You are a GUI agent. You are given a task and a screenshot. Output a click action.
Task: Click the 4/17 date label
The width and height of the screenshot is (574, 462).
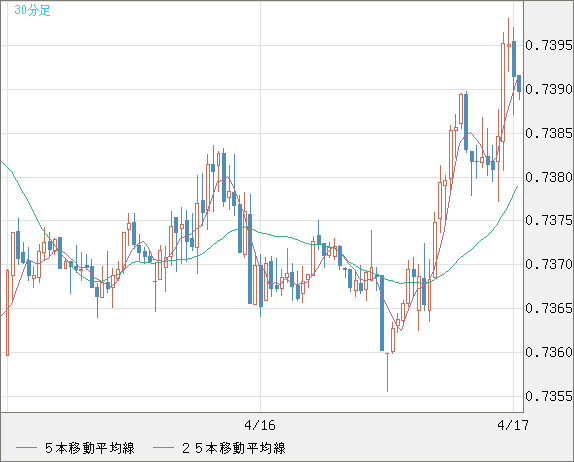[x=513, y=425]
